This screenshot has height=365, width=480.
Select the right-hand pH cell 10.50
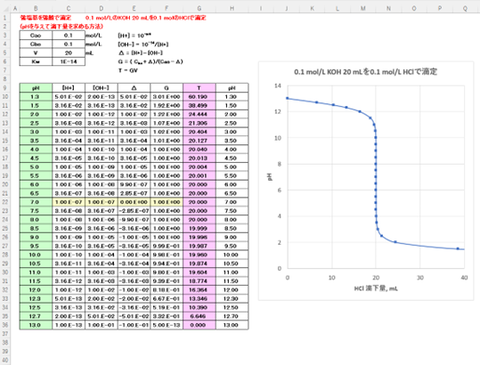click(x=232, y=263)
